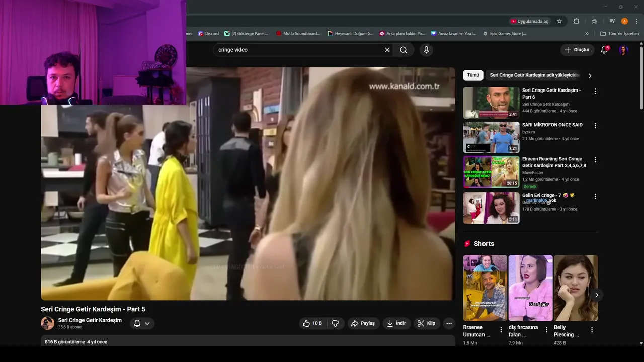Show more filter chips with right arrow
Image resolution: width=644 pixels, height=362 pixels.
590,76
